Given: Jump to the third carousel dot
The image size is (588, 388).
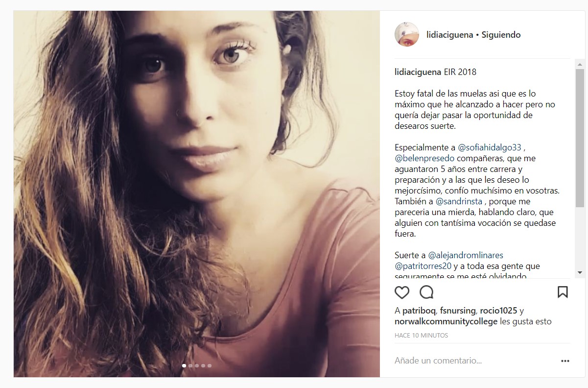Looking at the screenshot, I should pos(197,365).
